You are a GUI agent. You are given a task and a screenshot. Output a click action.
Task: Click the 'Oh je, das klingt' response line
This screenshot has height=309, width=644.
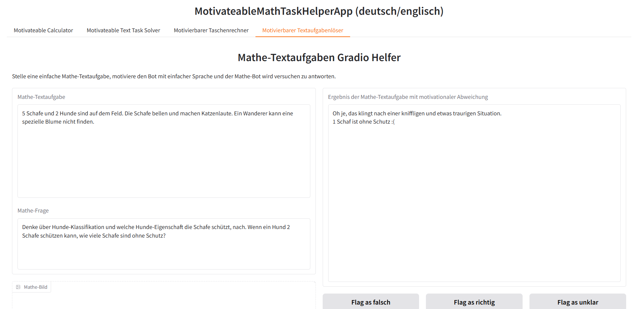pos(417,113)
